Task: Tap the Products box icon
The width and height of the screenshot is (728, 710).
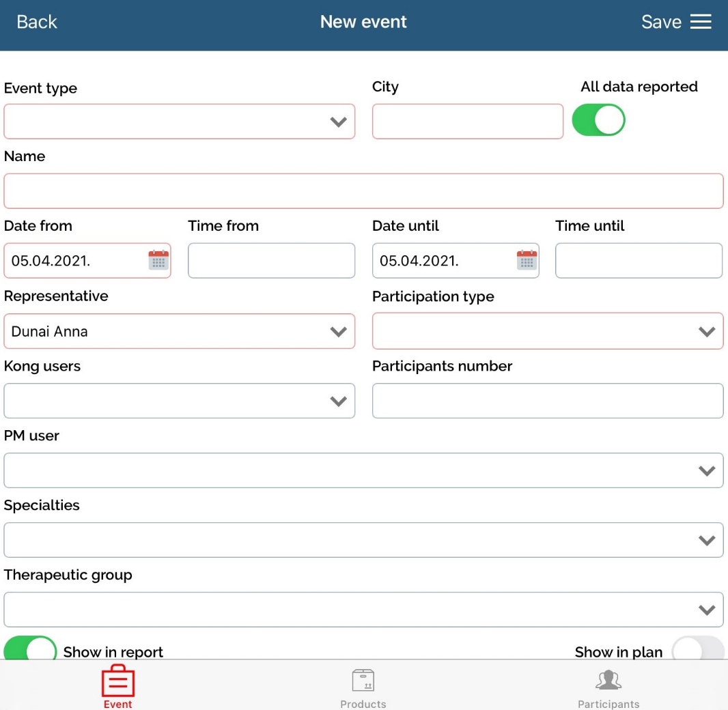Action: (363, 681)
